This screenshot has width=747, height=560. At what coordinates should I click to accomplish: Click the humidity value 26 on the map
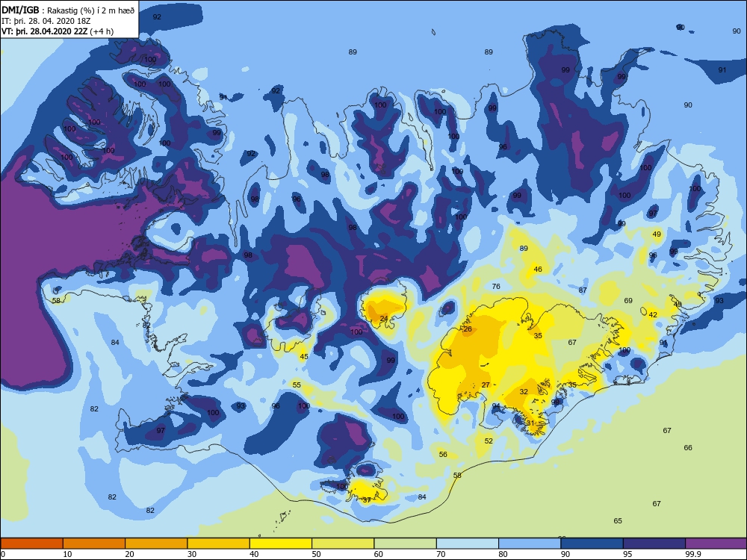tap(468, 329)
